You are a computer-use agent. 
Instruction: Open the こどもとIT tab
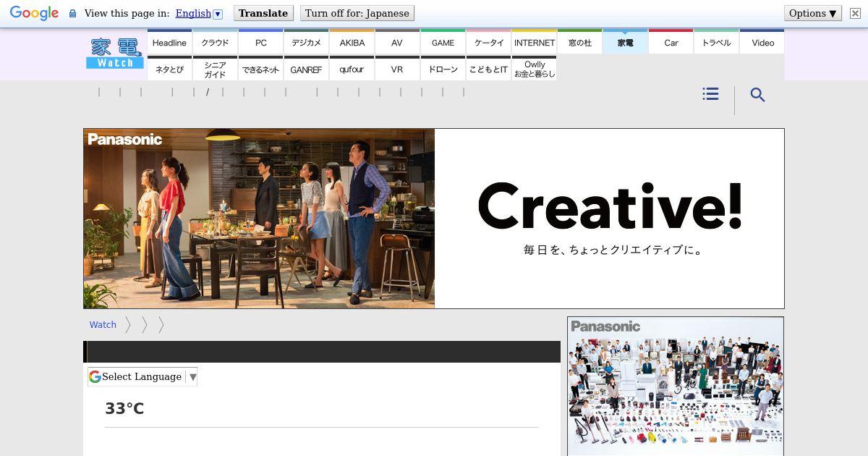point(488,69)
